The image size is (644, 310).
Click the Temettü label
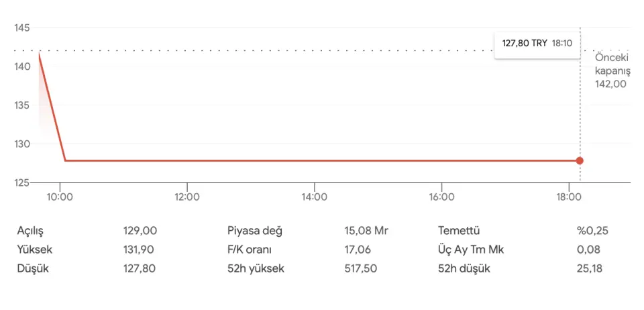tap(460, 231)
